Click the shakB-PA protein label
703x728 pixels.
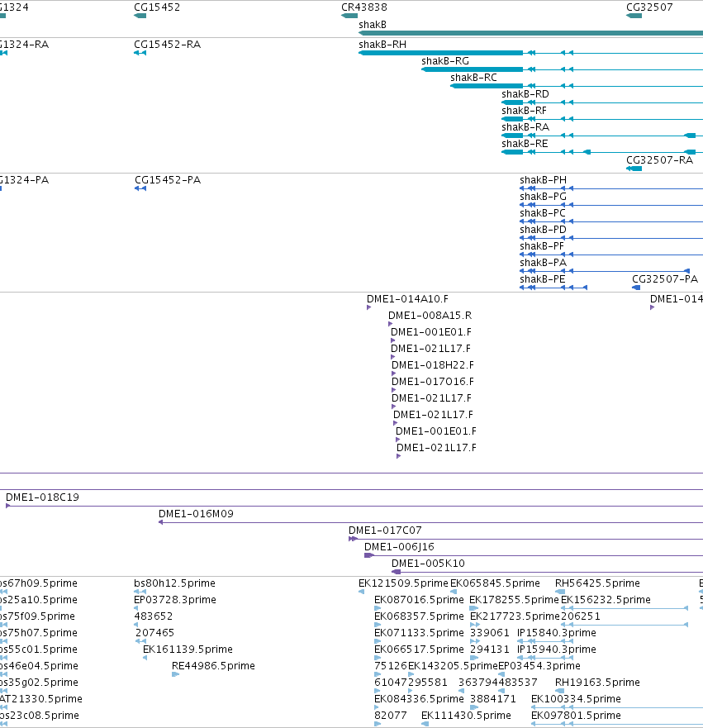tap(543, 263)
